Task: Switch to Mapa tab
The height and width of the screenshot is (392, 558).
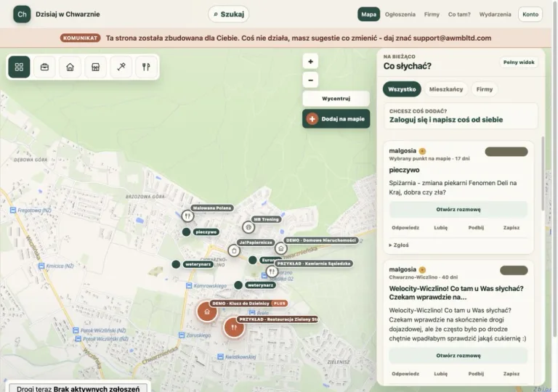Action: (x=368, y=15)
